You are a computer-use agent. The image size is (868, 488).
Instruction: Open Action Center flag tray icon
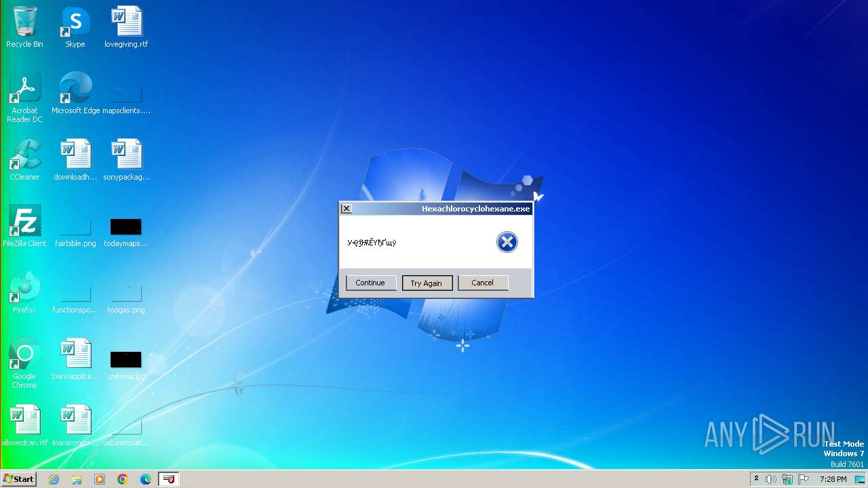click(x=804, y=479)
